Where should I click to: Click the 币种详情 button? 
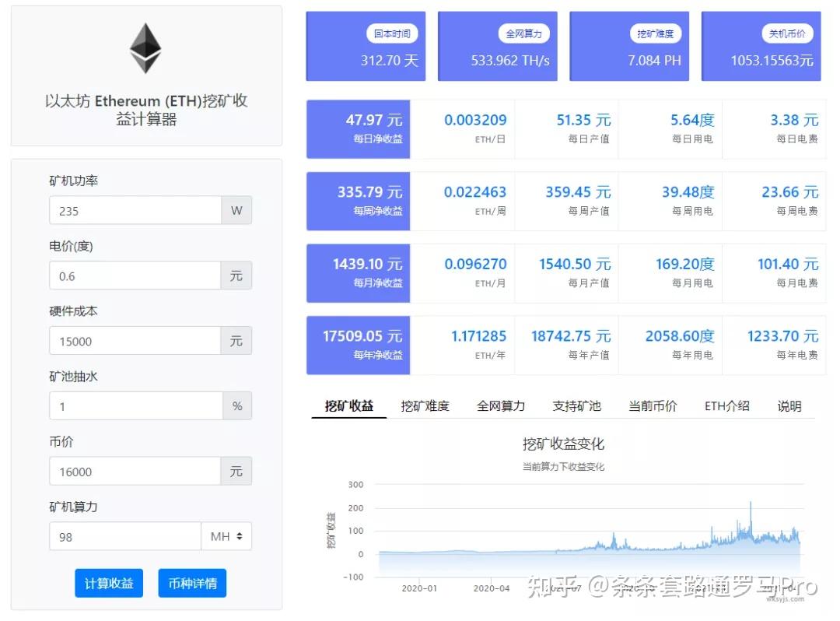coord(192,583)
